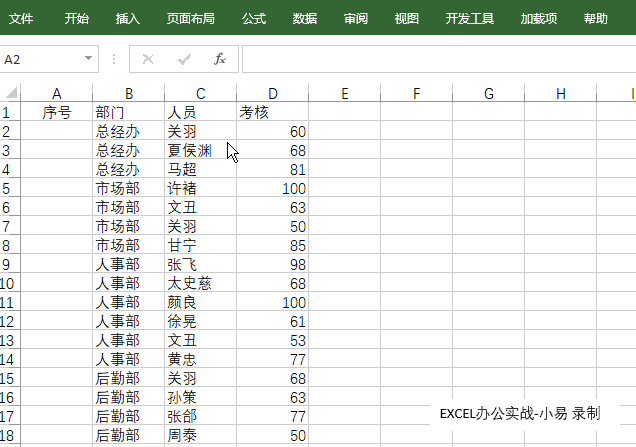Select empty cell A2 under 序号
636x447 pixels.
(x=56, y=131)
